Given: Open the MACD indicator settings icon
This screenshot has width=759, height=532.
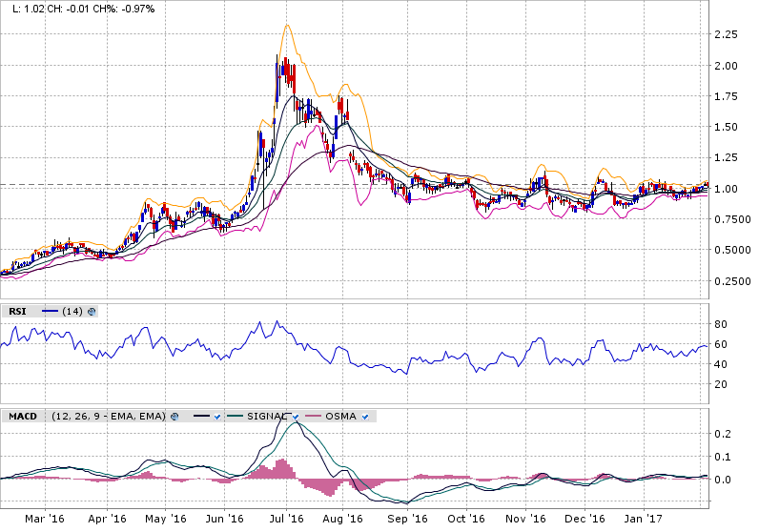Looking at the screenshot, I should (174, 417).
